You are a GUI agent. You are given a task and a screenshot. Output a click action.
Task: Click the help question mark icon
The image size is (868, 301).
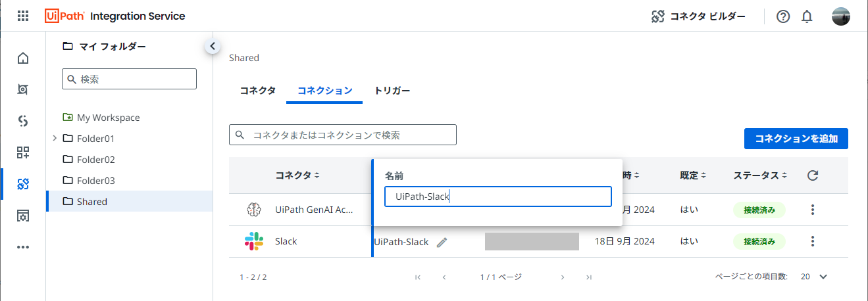[783, 17]
